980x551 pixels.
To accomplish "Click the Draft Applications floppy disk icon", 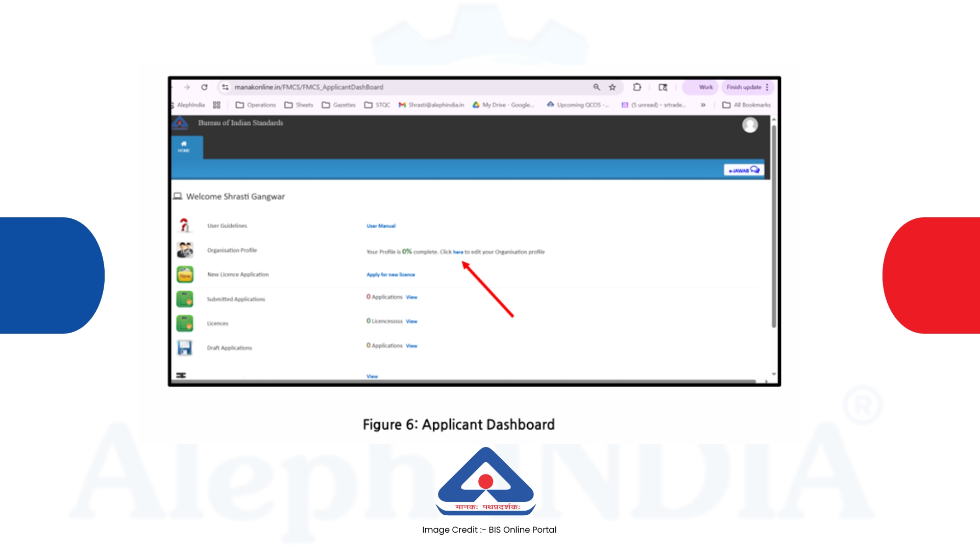I will (184, 348).
